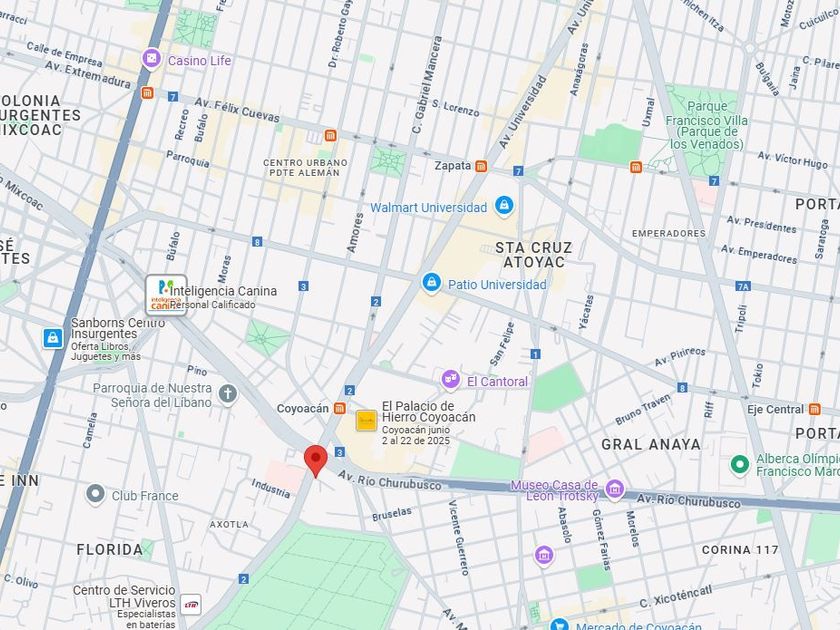This screenshot has width=840, height=630.
Task: Select the Walmart Universidad shopping icon
Action: pos(504,206)
